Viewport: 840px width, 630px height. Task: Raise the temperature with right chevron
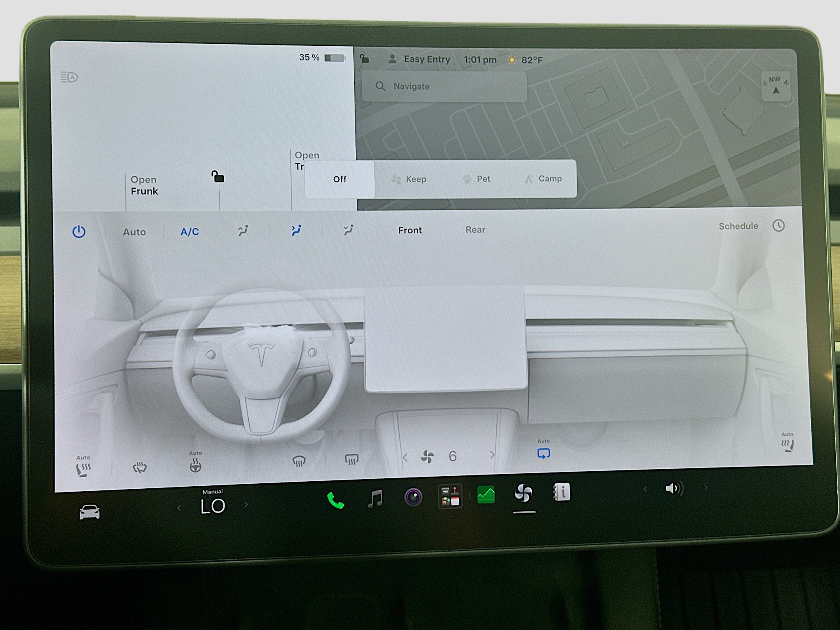click(x=246, y=505)
